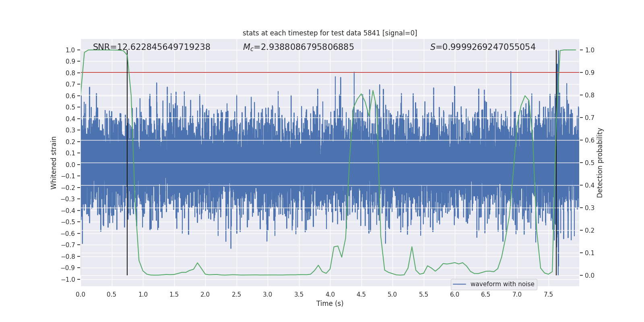
Task: Select the chirp mass Mc annotation
Action: point(298,47)
